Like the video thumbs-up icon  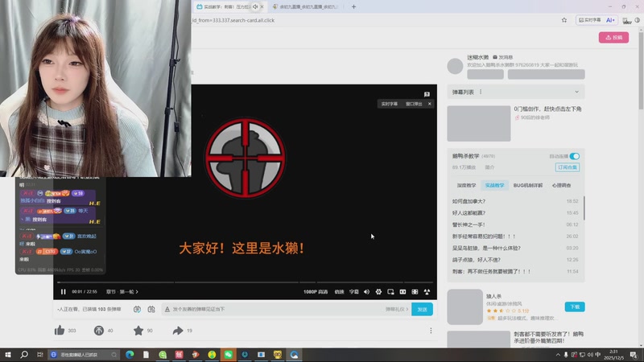point(60,331)
